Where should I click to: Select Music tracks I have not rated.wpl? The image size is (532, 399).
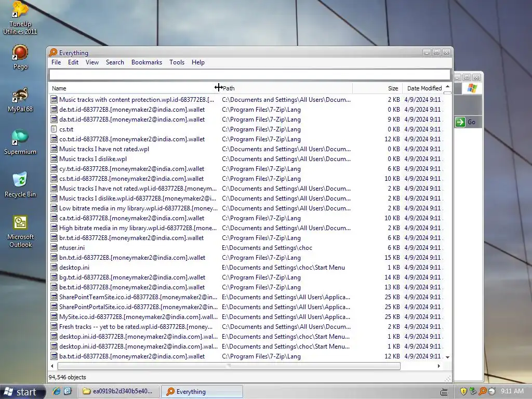click(x=104, y=149)
